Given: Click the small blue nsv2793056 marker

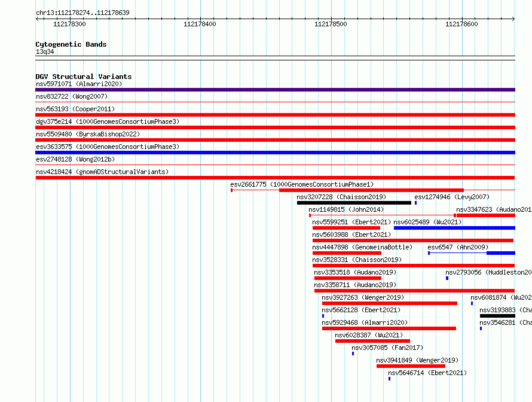Looking at the screenshot, I should pos(447,278).
